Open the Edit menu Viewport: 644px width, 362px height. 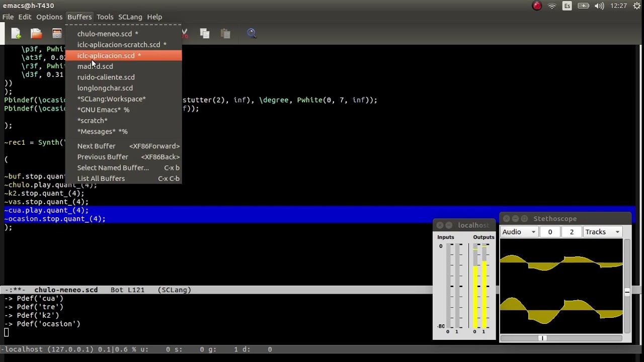pos(25,17)
